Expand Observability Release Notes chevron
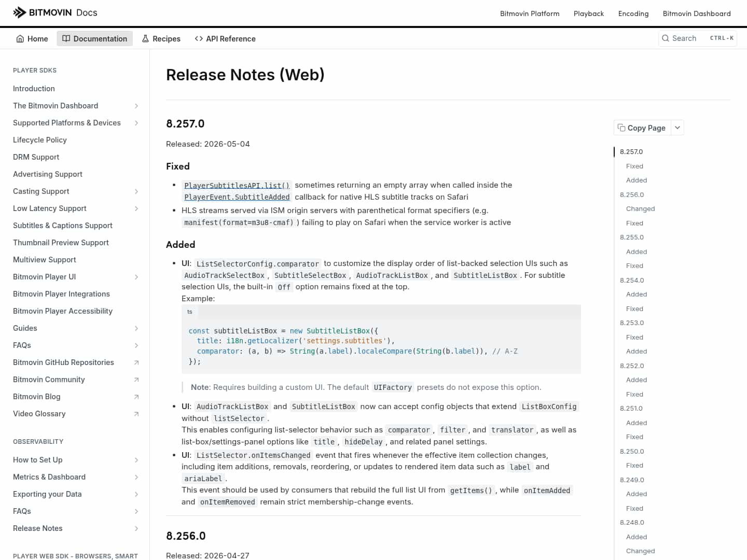 pos(136,528)
